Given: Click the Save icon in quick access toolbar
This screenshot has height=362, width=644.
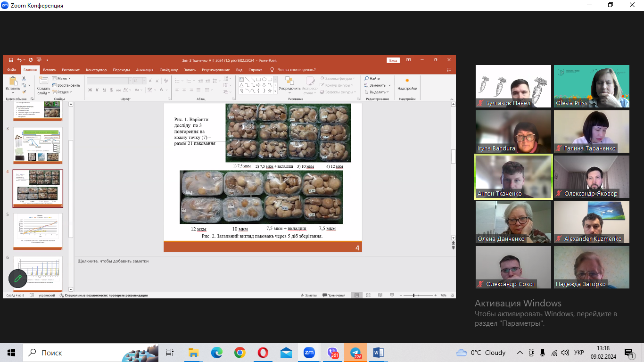Looking at the screenshot, I should 11,60.
